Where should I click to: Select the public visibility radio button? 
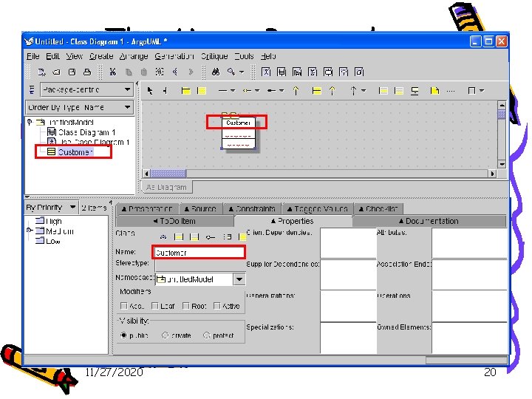coord(124,335)
